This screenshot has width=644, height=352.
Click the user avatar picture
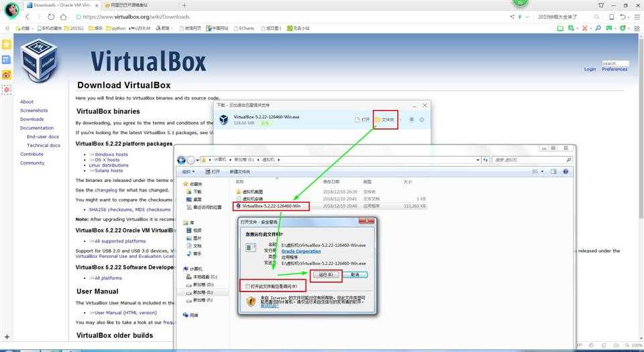[11, 9]
